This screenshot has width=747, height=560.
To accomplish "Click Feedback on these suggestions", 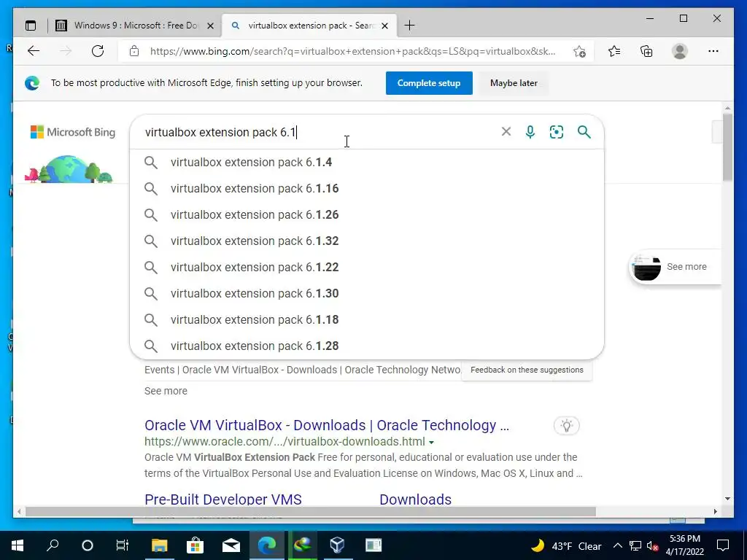I will tap(527, 370).
